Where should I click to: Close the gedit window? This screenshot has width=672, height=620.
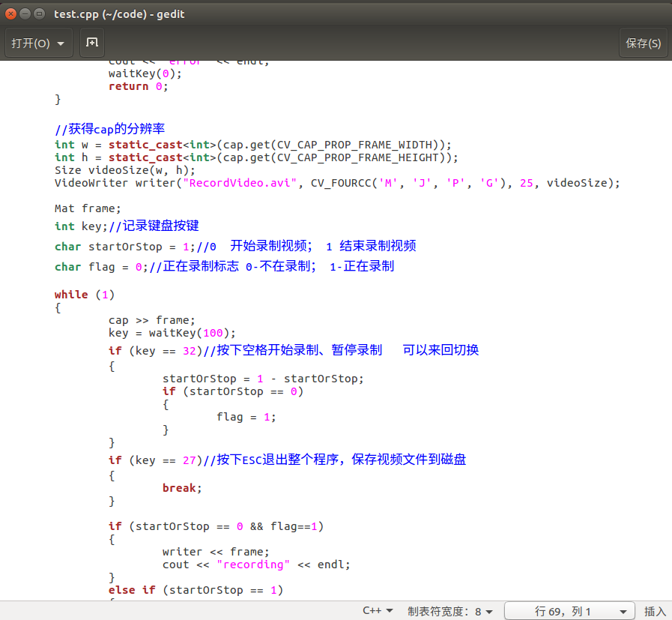(10, 14)
